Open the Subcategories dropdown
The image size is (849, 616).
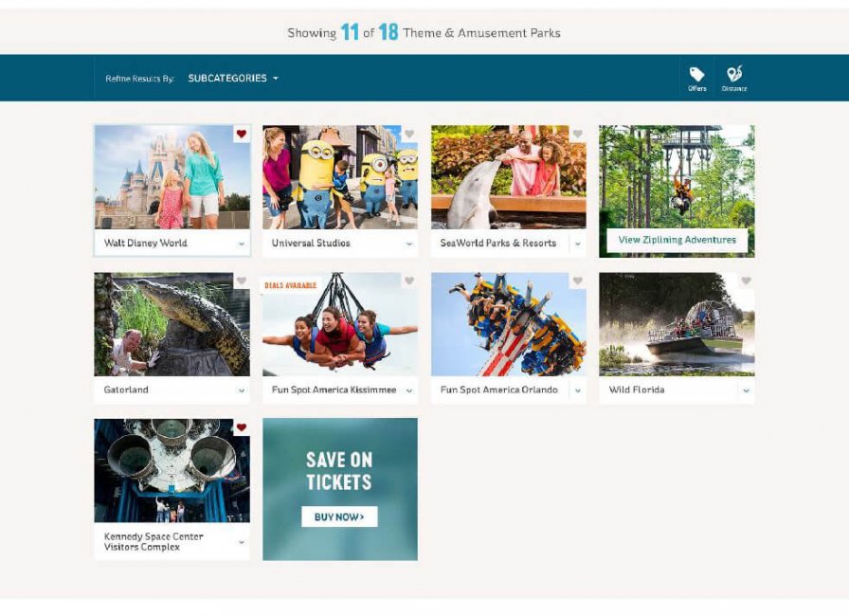click(233, 78)
